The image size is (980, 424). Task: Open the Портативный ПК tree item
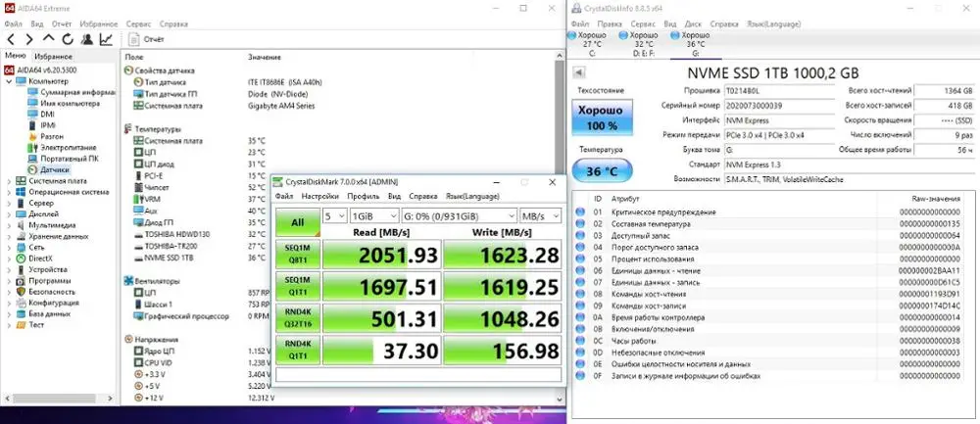[63, 159]
